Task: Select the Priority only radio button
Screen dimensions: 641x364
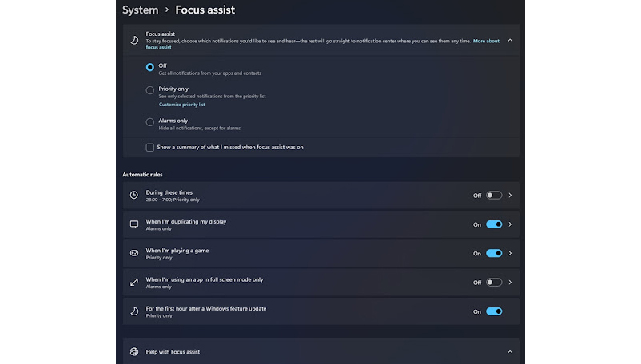Action: coord(150,90)
